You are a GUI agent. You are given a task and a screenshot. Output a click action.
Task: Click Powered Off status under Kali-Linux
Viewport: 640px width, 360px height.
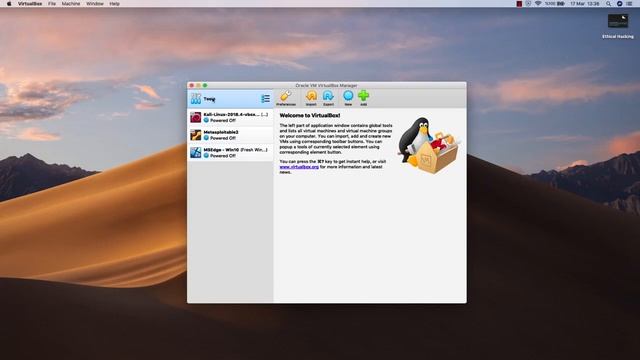[220, 120]
